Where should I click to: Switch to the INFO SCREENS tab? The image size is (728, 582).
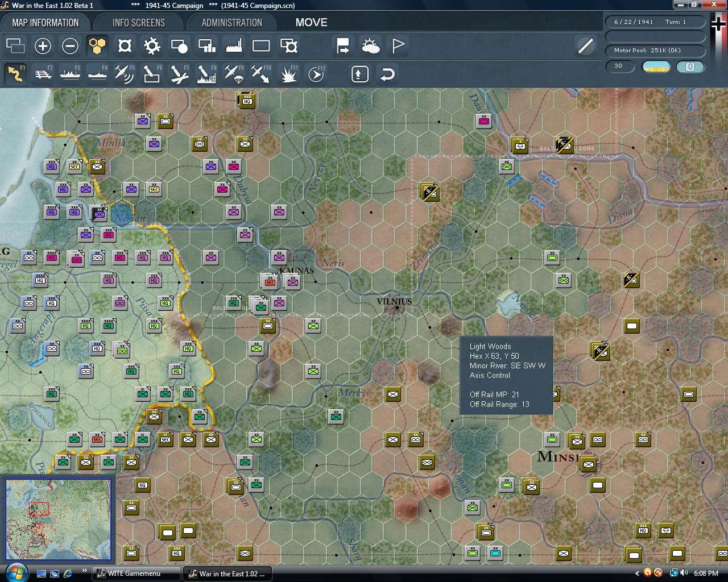[139, 23]
